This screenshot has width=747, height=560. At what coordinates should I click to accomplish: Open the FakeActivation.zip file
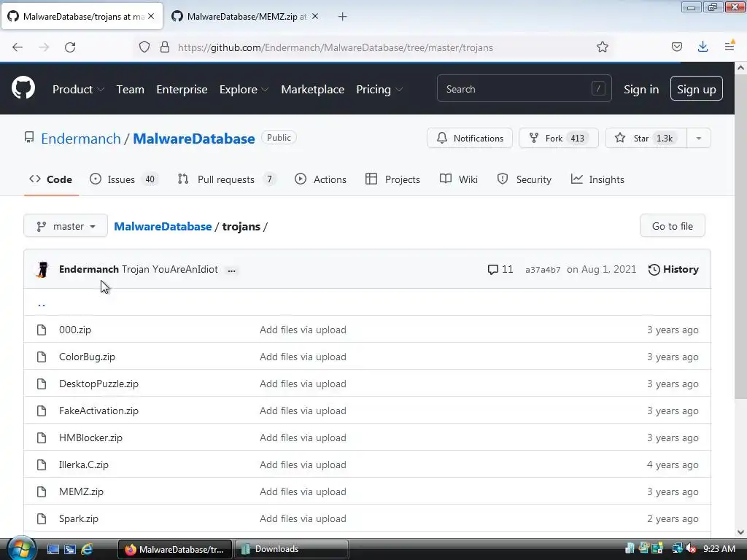click(98, 411)
